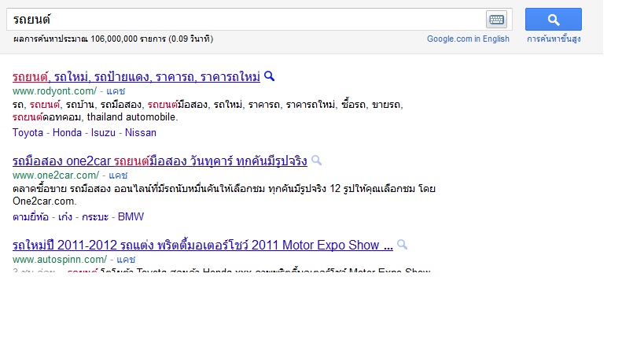Open the Motor Expo Show 2011 result title
Screen dimensions: 644x362
pyautogui.click(x=203, y=246)
